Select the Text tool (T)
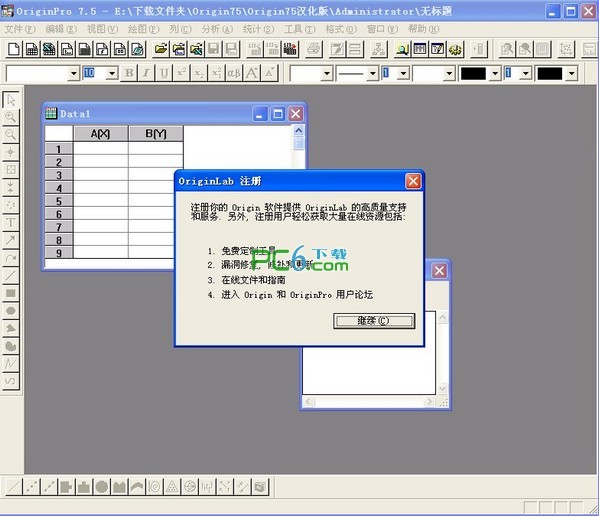The height and width of the screenshot is (516, 599). point(11,222)
